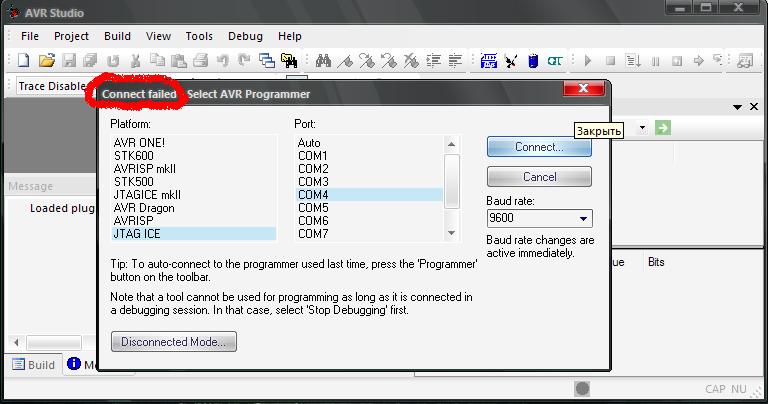Select Auto port

click(x=369, y=143)
